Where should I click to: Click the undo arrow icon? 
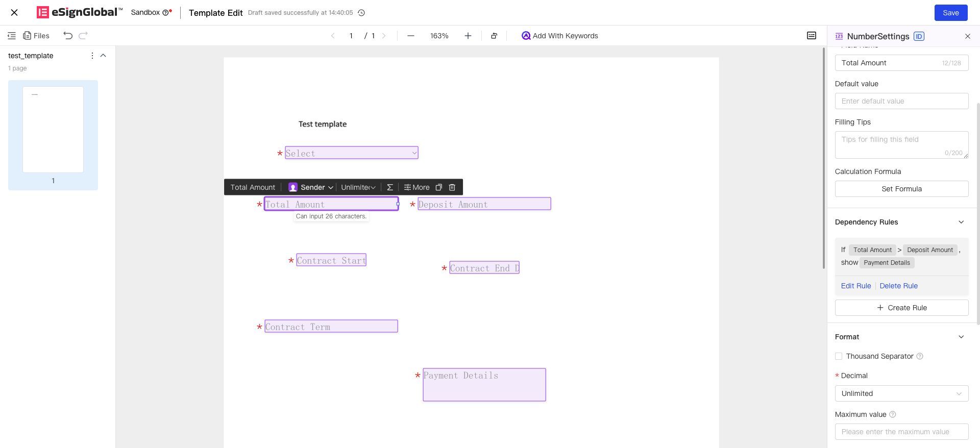click(68, 36)
